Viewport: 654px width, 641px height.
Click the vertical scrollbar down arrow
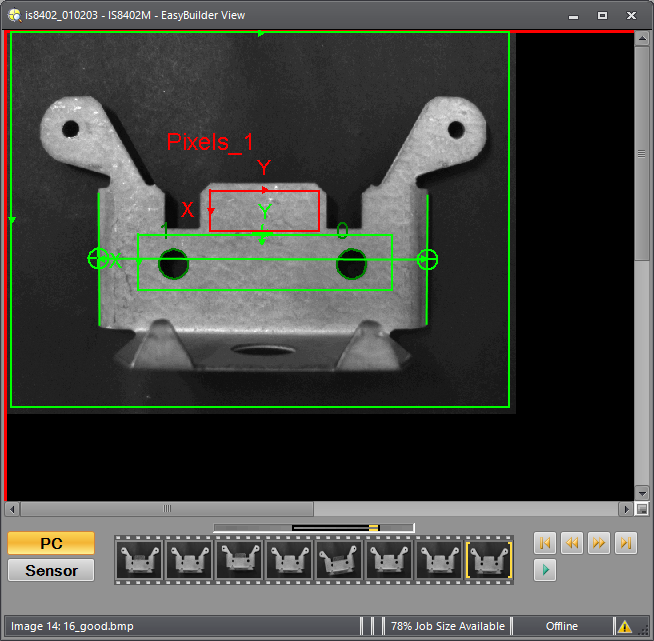(x=641, y=492)
